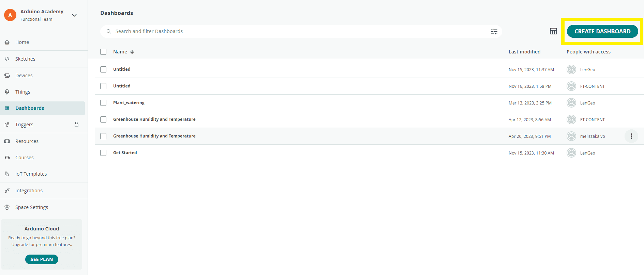Open more options for melissakaivo's dashboard
Viewport: 644px width, 275px height.
631,136
